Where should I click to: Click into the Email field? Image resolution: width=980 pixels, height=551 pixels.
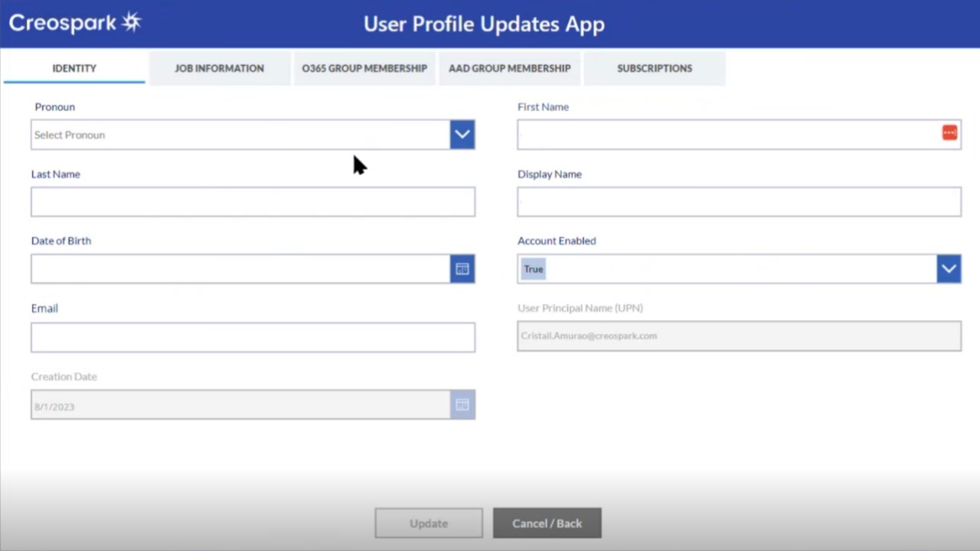253,337
